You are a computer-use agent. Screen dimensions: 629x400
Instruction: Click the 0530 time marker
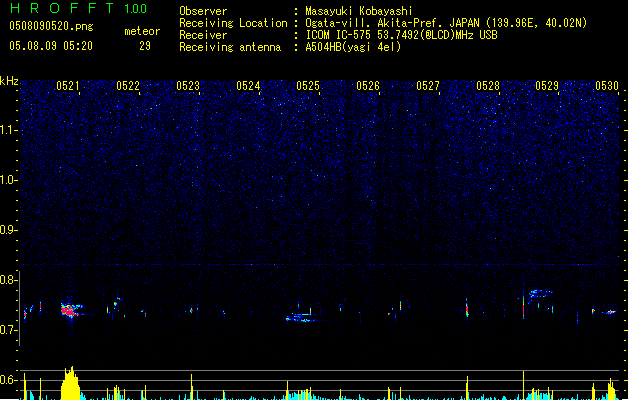pos(607,86)
